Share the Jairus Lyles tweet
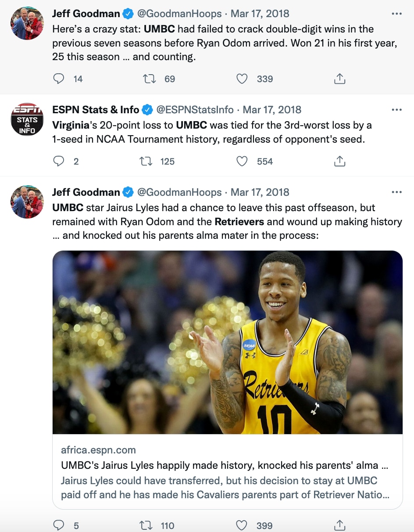The height and width of the screenshot is (532, 414). pos(340,525)
